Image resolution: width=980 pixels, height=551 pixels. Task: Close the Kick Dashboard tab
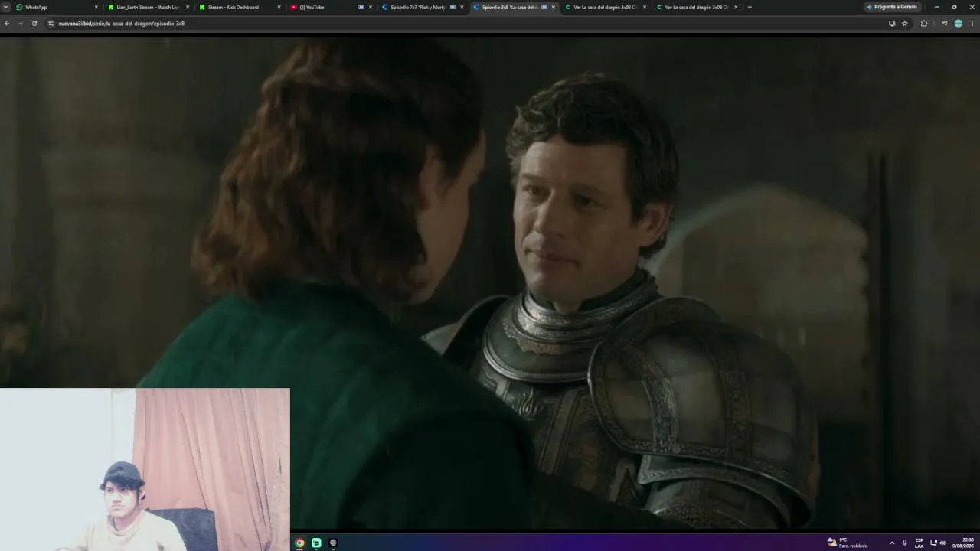coord(279,7)
